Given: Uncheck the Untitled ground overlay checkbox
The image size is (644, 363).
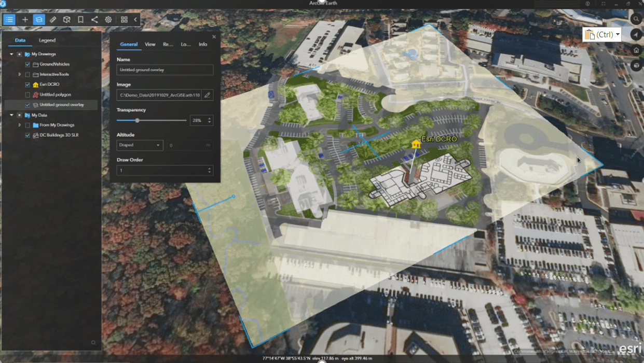Looking at the screenshot, I should tap(28, 105).
